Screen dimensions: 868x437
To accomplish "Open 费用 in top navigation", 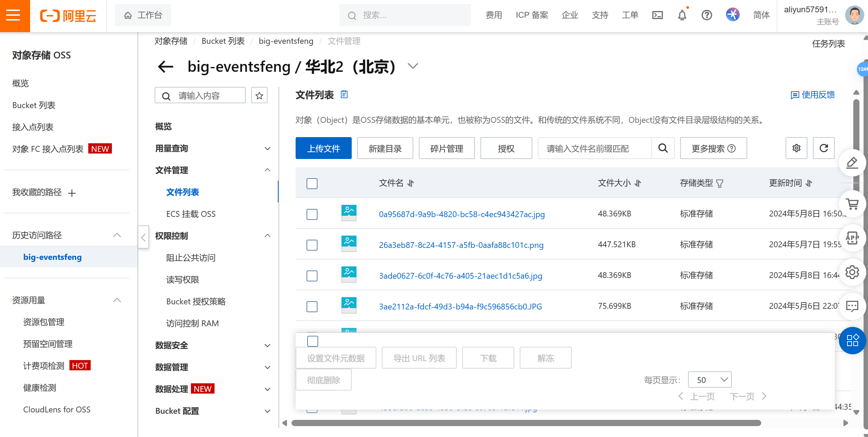I will pyautogui.click(x=494, y=15).
